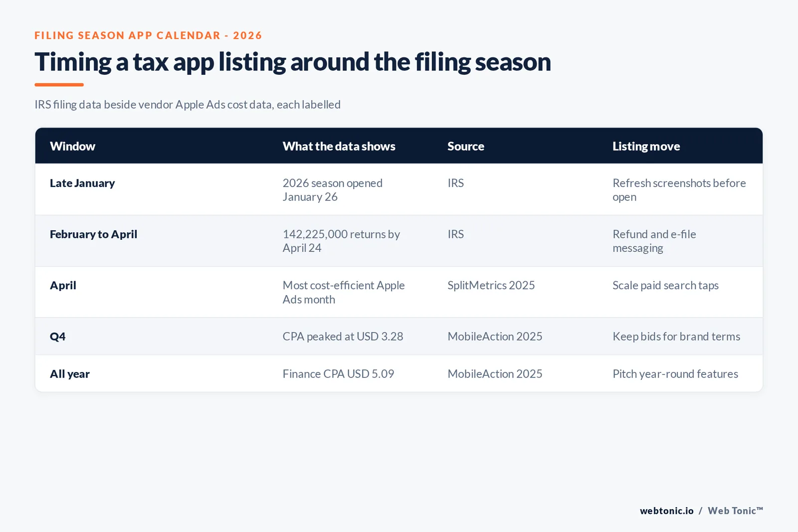Click 'Refresh screenshots before open' cell

(679, 190)
